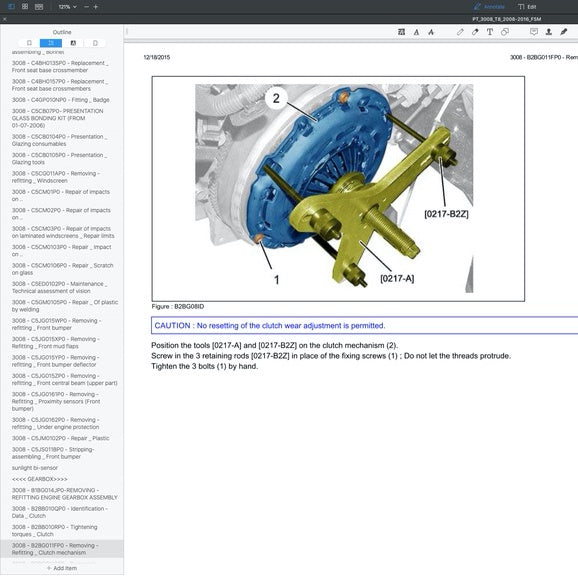Image resolution: width=578 pixels, height=578 pixels.
Task: Zoom out with the minus button
Action: (x=86, y=7)
